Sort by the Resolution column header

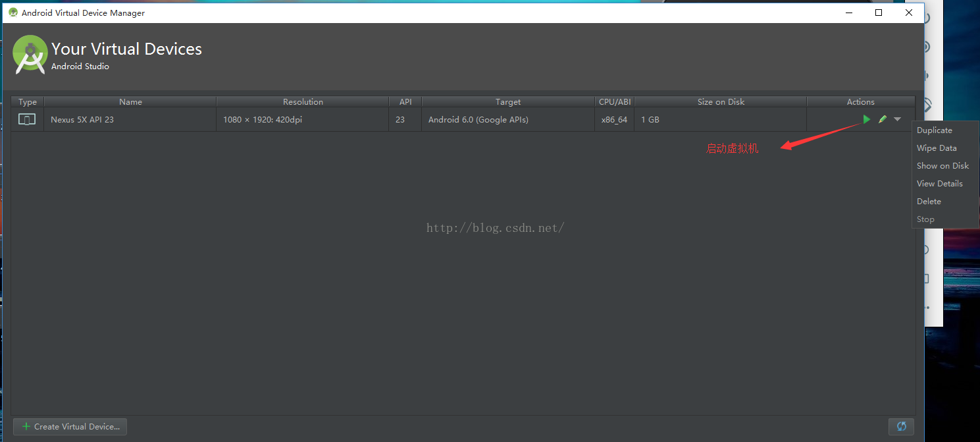point(303,101)
